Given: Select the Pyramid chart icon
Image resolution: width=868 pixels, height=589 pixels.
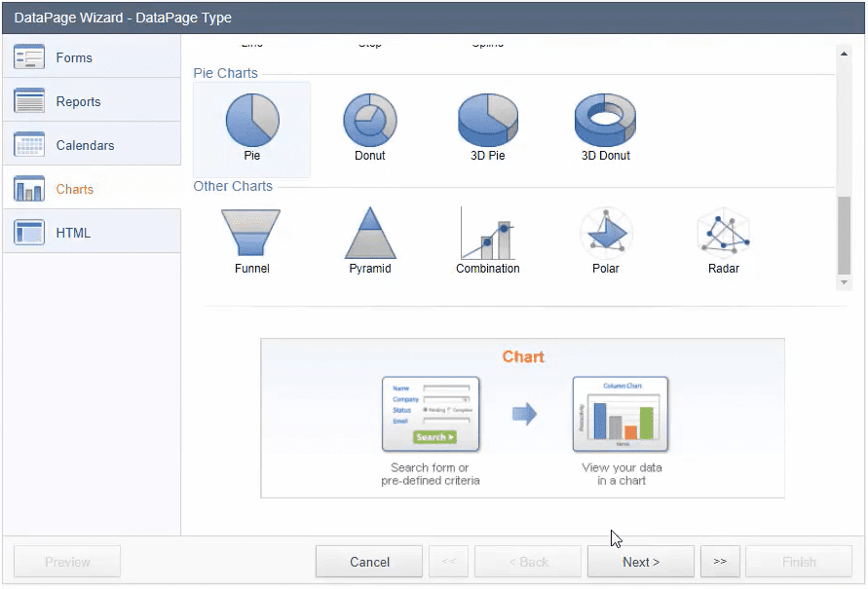Looking at the screenshot, I should (x=370, y=234).
